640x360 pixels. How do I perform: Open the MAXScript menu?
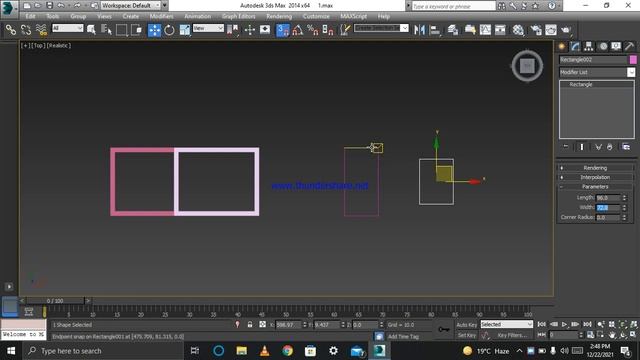(x=353, y=16)
